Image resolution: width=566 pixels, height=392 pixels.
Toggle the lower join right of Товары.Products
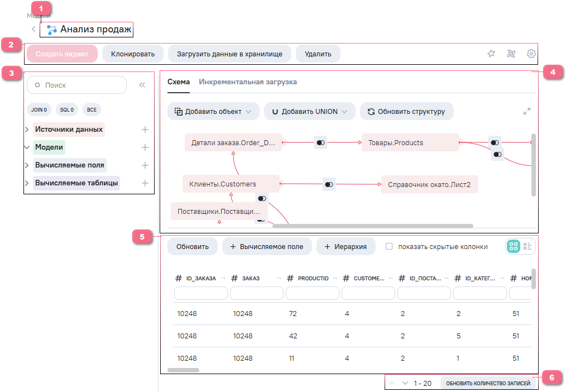(x=497, y=155)
